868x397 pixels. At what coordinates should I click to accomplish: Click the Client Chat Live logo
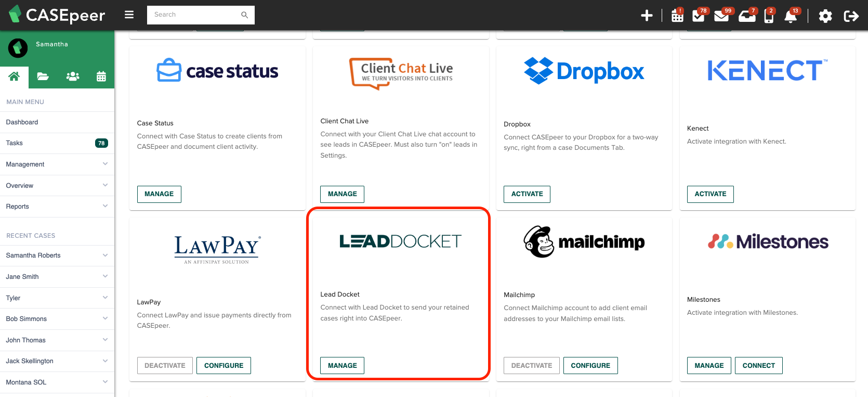coord(401,73)
